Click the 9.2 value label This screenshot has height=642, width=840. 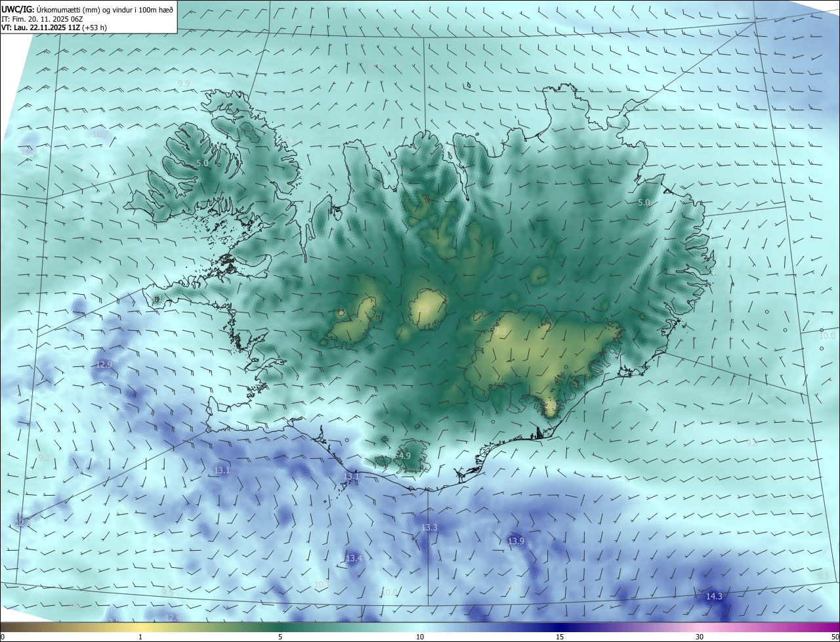44,458
